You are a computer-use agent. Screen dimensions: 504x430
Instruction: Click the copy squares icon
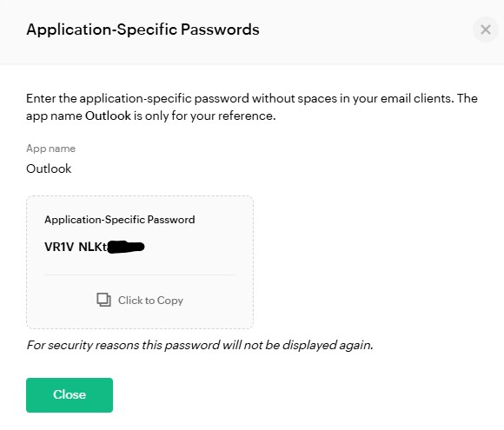tap(103, 300)
